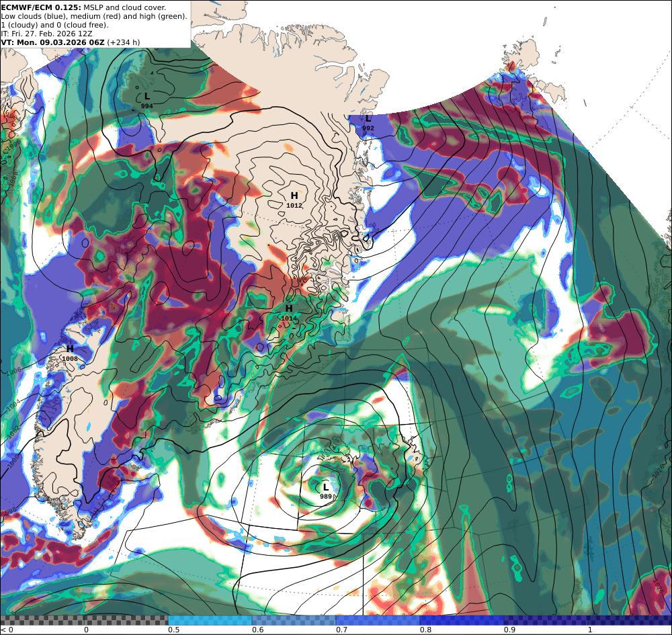Click the '< 0' colorbar tick label
This screenshot has height=635, width=672.
[x=7, y=630]
